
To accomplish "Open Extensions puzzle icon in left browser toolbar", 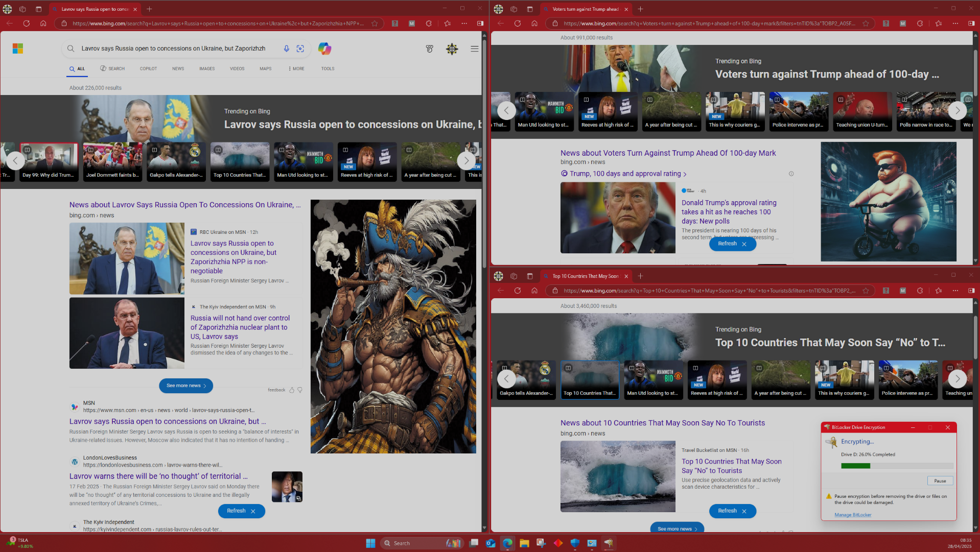I will click(x=428, y=23).
